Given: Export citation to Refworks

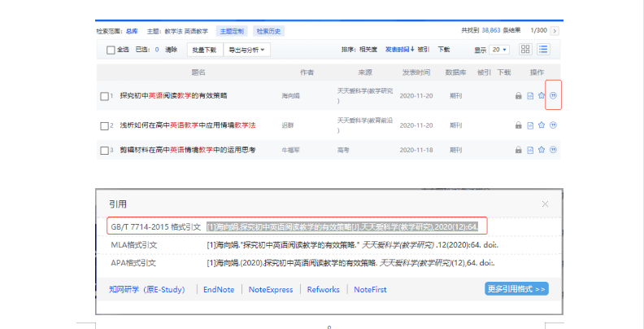Looking at the screenshot, I should 324,290.
